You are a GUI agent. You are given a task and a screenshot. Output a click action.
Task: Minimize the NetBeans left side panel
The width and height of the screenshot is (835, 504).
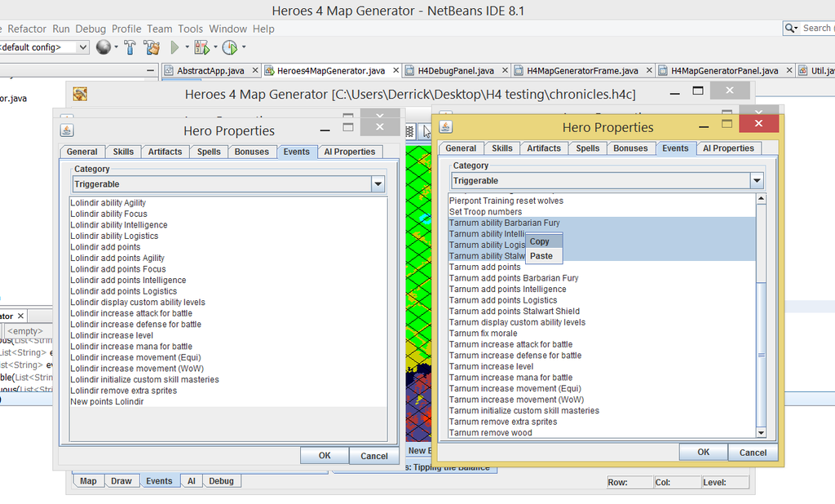coord(150,70)
